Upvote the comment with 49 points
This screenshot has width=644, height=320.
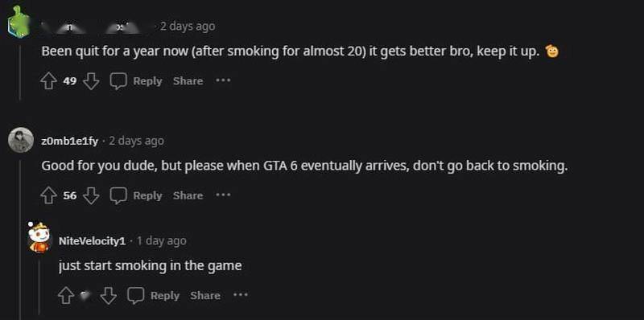tap(48, 81)
